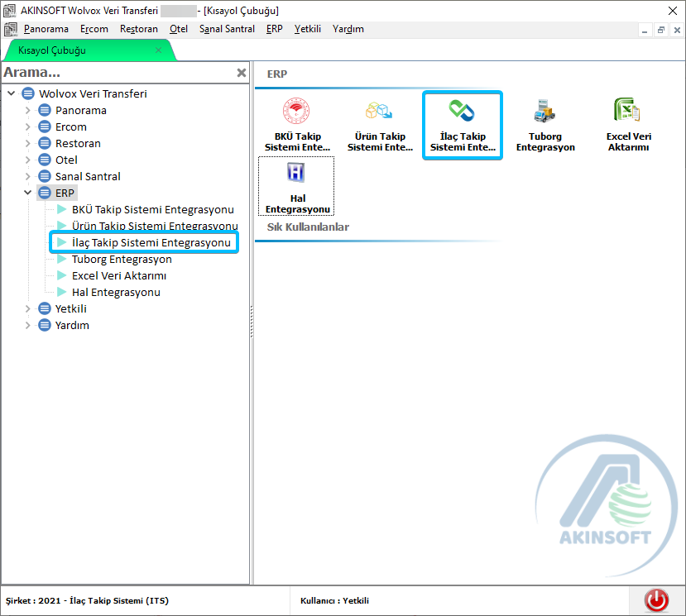Click the ERP section heading in right panel
The width and height of the screenshot is (686, 616).
(x=277, y=74)
